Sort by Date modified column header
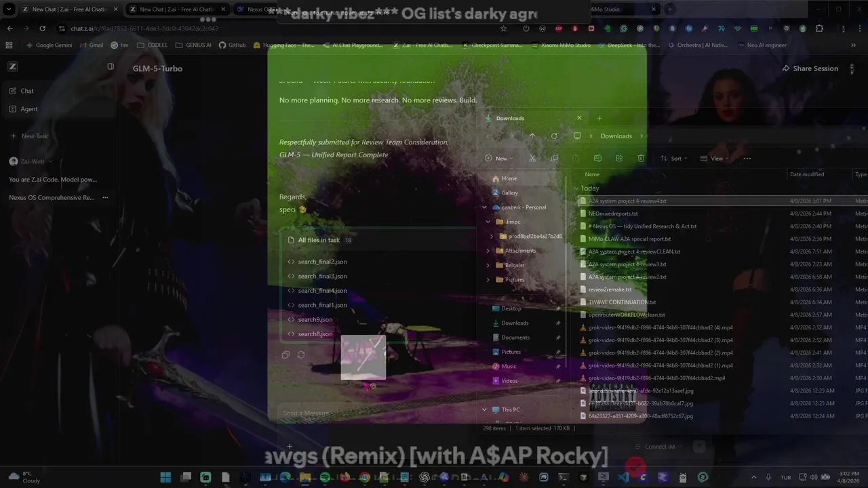 [807, 174]
